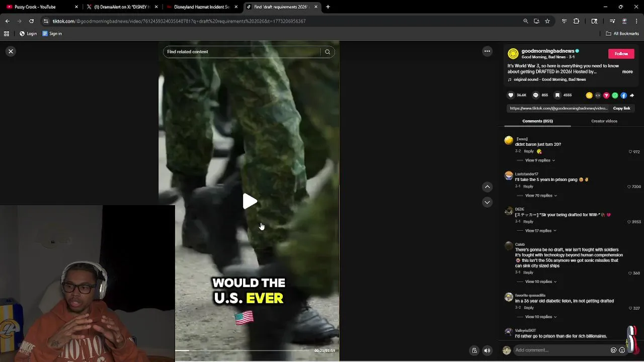Bookmark this page with star icon
Viewport: 644px width, 362px height.
click(547, 21)
